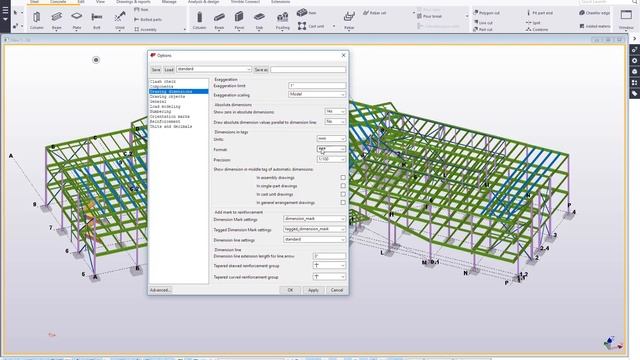Image resolution: width=640 pixels, height=360 pixels.
Task: Switch to the Edit ribbon tab
Action: 81,2
